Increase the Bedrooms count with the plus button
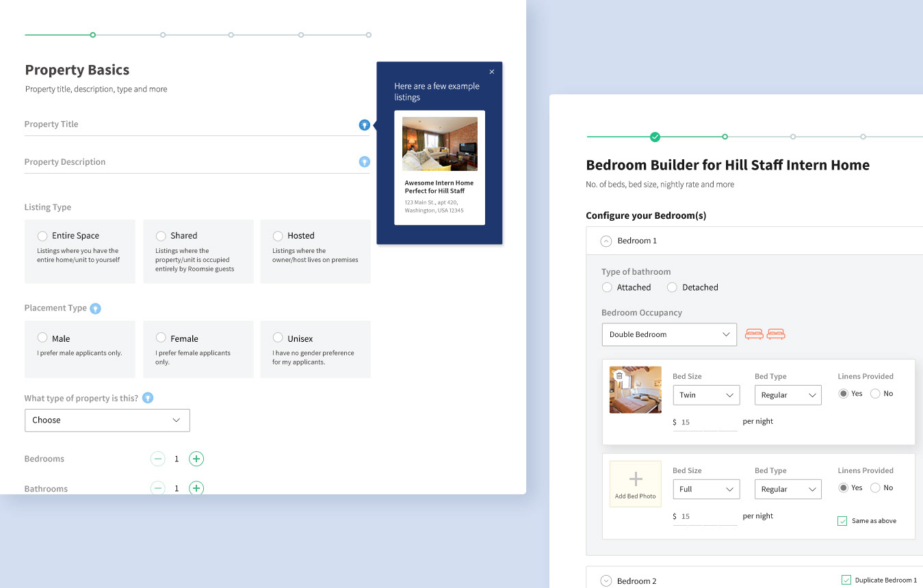The image size is (923, 588). tap(196, 459)
